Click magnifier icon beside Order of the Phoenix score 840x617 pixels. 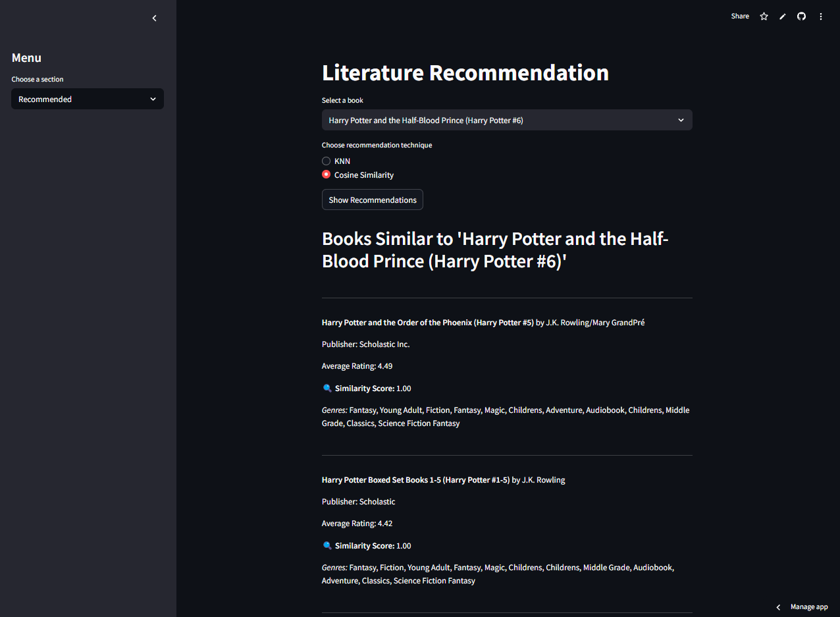click(327, 389)
